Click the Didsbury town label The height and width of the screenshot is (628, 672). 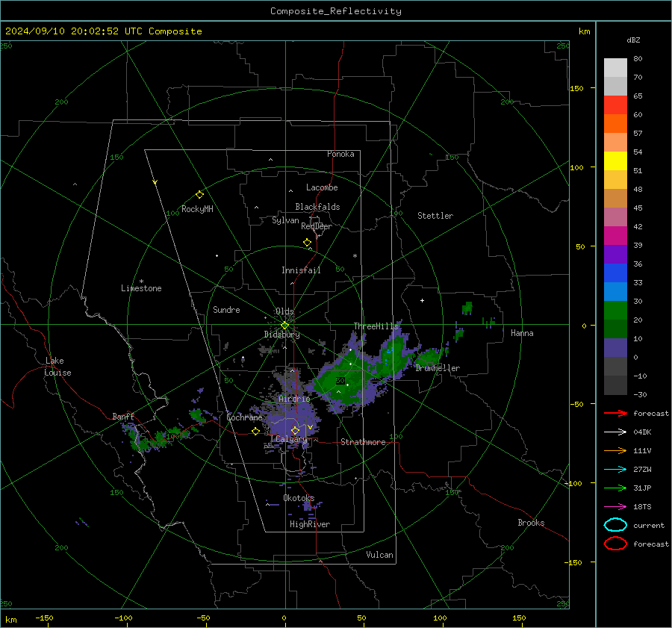click(x=281, y=335)
